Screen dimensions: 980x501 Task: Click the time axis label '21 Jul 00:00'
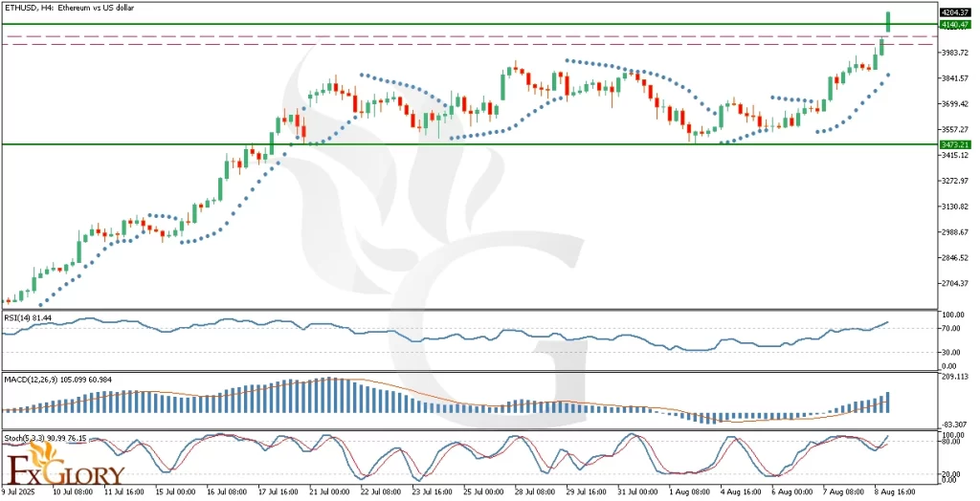point(331,491)
